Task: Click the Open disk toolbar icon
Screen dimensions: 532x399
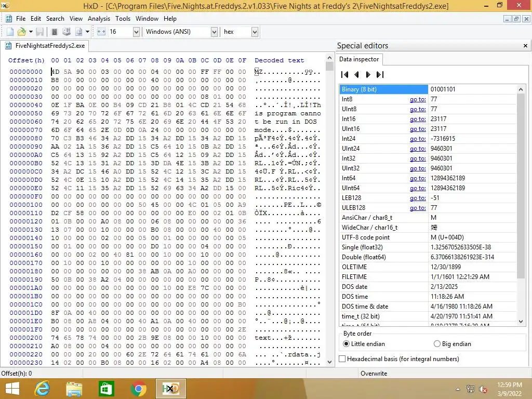Action: [x=66, y=32]
